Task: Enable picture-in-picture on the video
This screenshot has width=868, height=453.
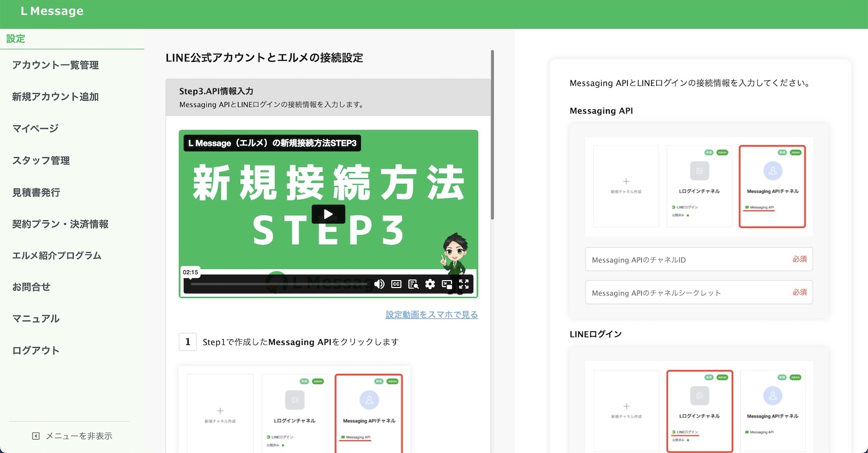Action: pyautogui.click(x=447, y=284)
